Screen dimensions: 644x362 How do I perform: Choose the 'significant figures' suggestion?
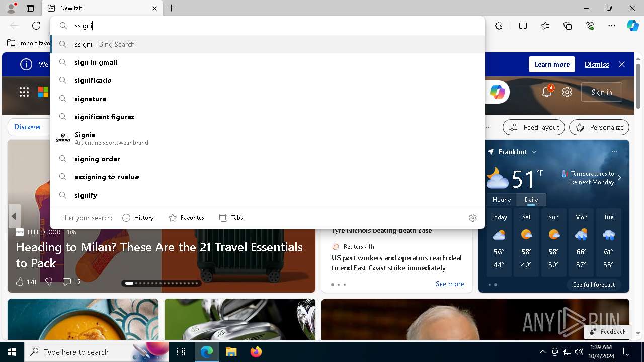coord(268,117)
